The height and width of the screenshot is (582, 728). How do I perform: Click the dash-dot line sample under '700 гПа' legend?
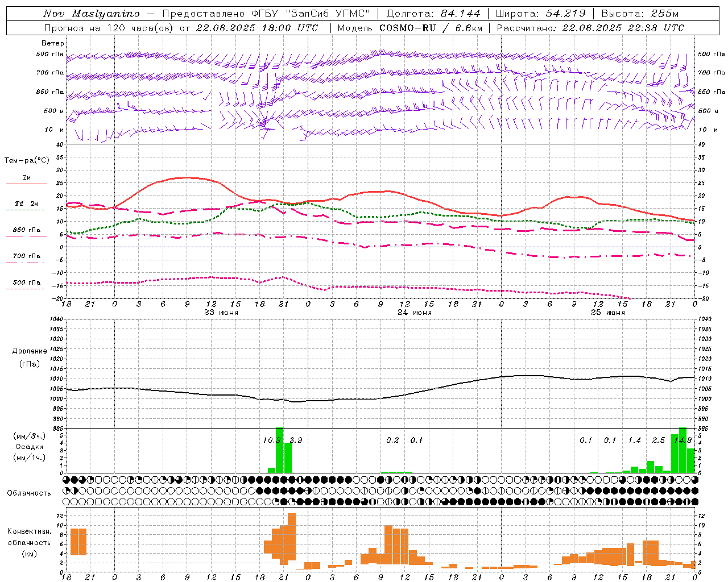click(x=26, y=263)
